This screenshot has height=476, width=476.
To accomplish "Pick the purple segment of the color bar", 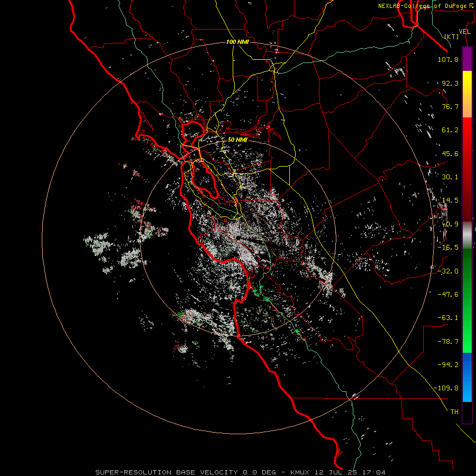I will pos(467,59).
